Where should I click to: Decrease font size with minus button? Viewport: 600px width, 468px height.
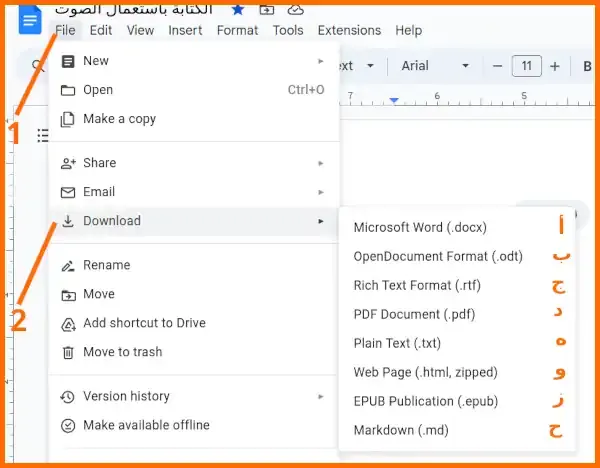click(497, 66)
